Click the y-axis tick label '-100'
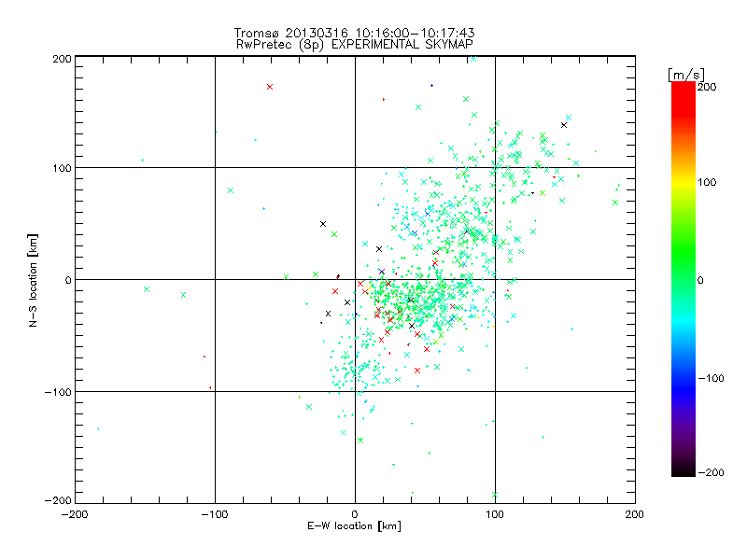The image size is (747, 560). click(58, 392)
